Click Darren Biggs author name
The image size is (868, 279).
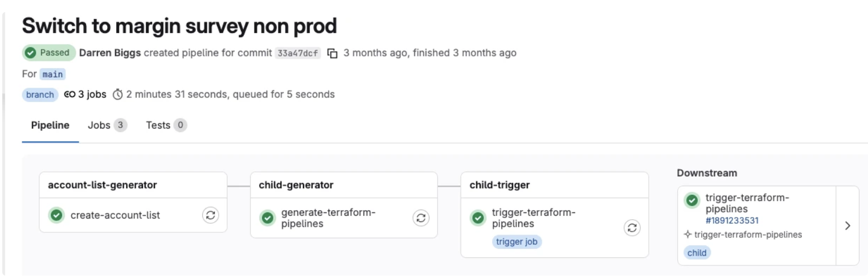coord(110,53)
